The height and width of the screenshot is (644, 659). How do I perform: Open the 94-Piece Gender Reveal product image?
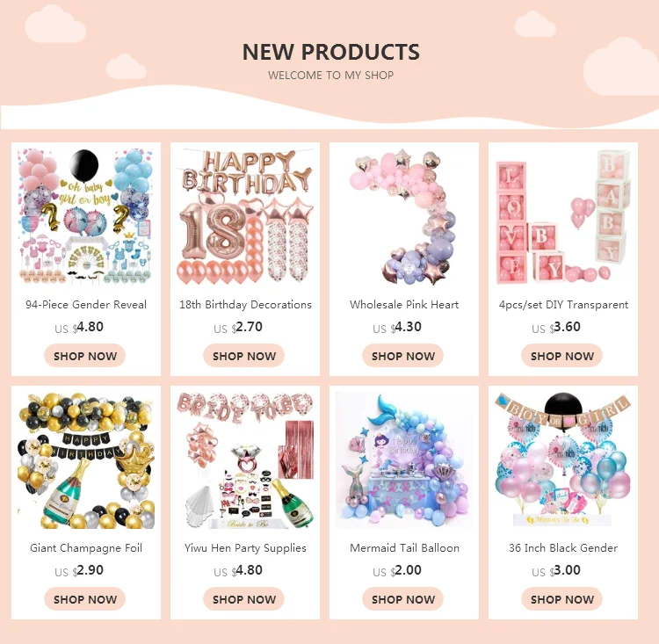86,216
